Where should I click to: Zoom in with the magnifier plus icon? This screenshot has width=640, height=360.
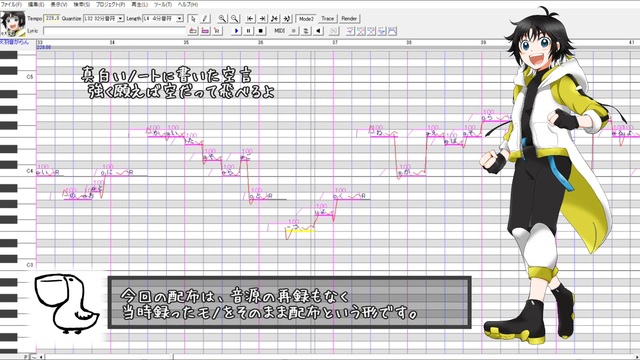[x=222, y=18]
